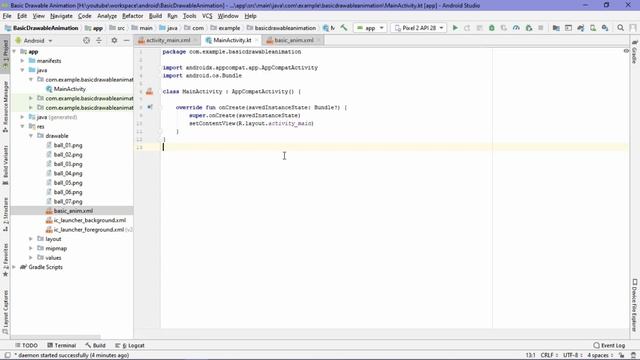Click the Make Project hammer icon
This screenshot has height=360, width=640.
point(344,28)
